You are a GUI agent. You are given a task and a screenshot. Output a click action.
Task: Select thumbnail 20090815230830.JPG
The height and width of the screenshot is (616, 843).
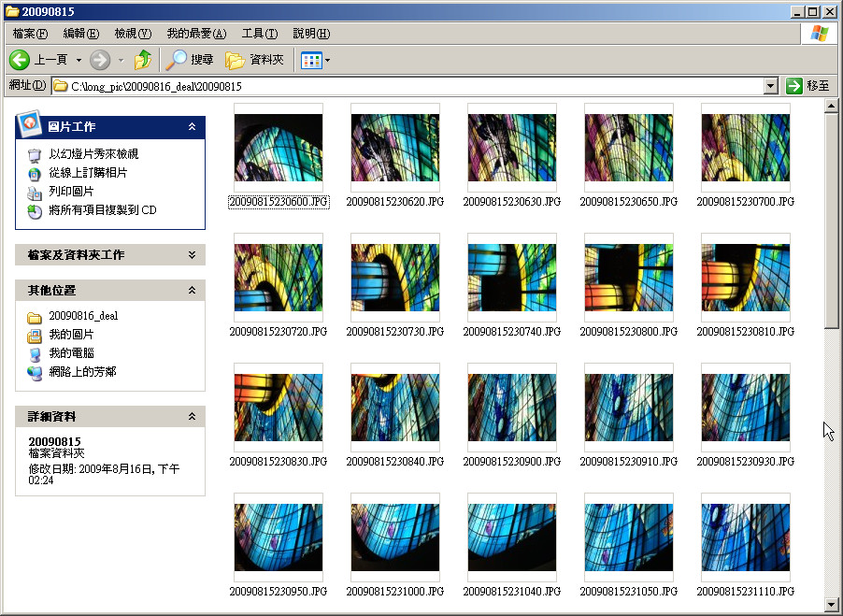coord(279,408)
